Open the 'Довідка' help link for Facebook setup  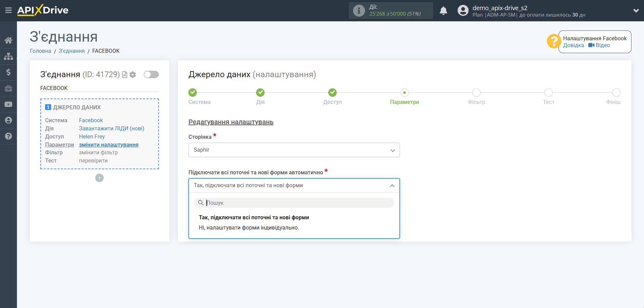pyautogui.click(x=573, y=45)
